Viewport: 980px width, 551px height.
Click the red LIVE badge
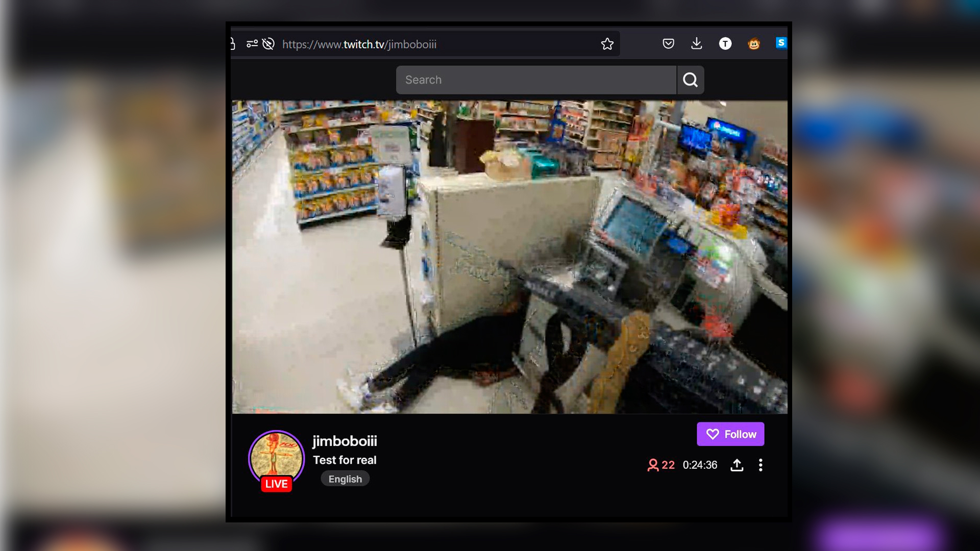coord(276,484)
